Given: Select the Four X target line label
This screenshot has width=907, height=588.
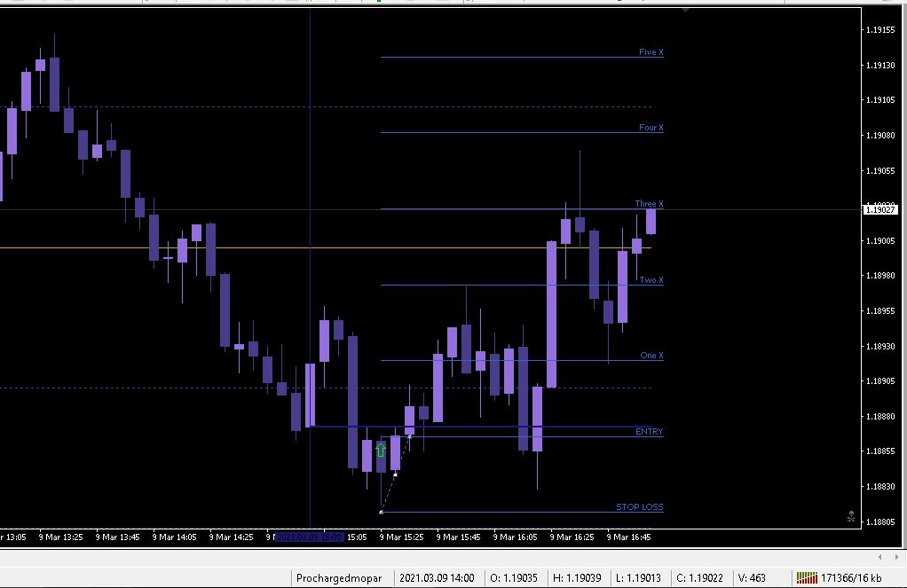Looking at the screenshot, I should pos(651,127).
